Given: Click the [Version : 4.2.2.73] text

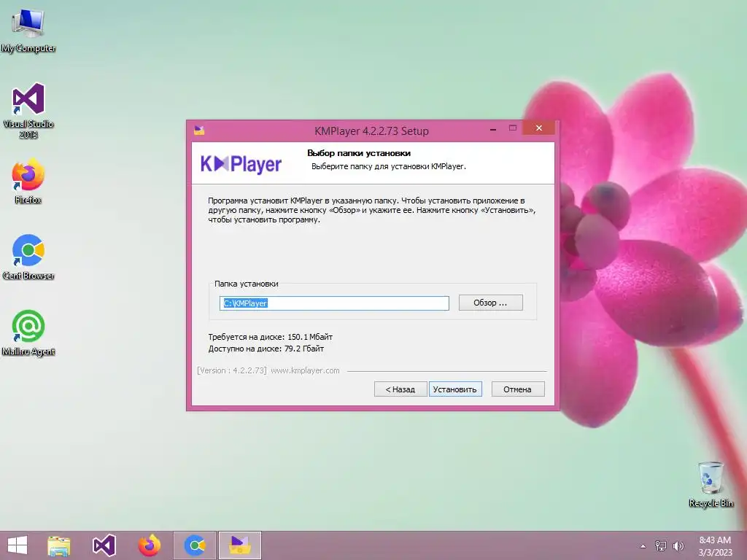Looking at the screenshot, I should point(232,370).
